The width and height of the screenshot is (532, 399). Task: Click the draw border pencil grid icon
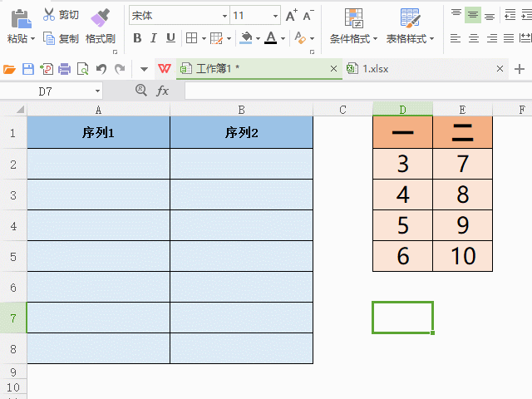click(216, 38)
